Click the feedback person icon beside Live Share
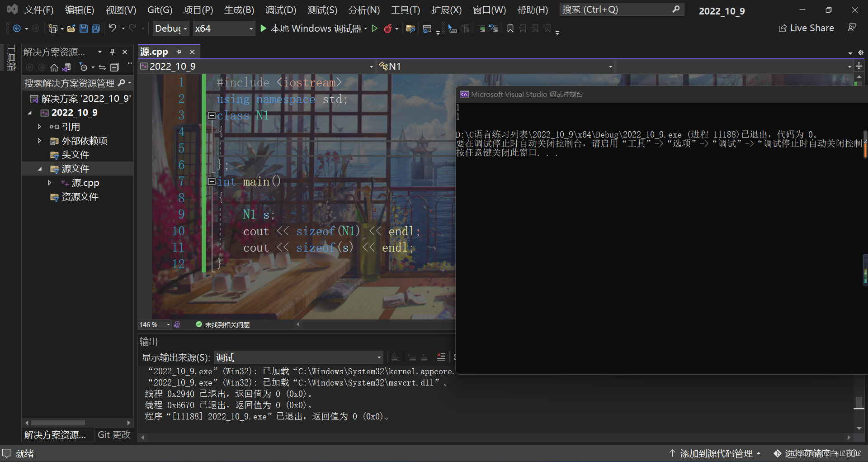Viewport: 868px width, 462px height. click(852, 28)
